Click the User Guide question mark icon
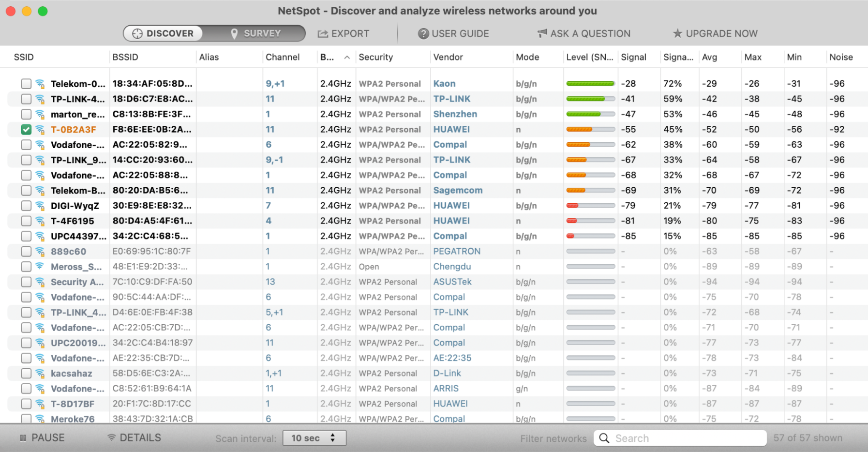868x452 pixels. pos(423,33)
